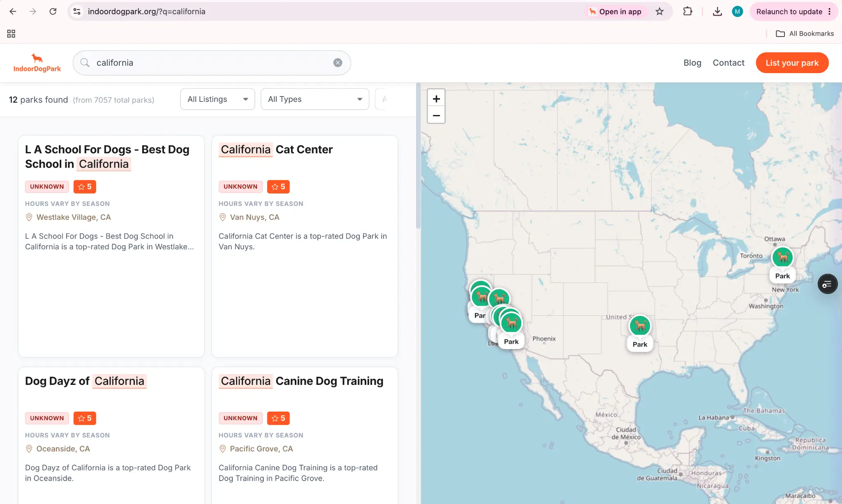Click the rating badge on Dog Dayz card
The height and width of the screenshot is (504, 842).
click(85, 418)
